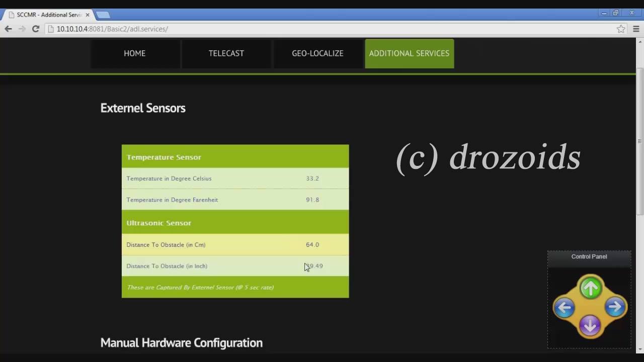
Task: Select the Distance To Obstacle (in Cm) row
Action: click(x=235, y=245)
